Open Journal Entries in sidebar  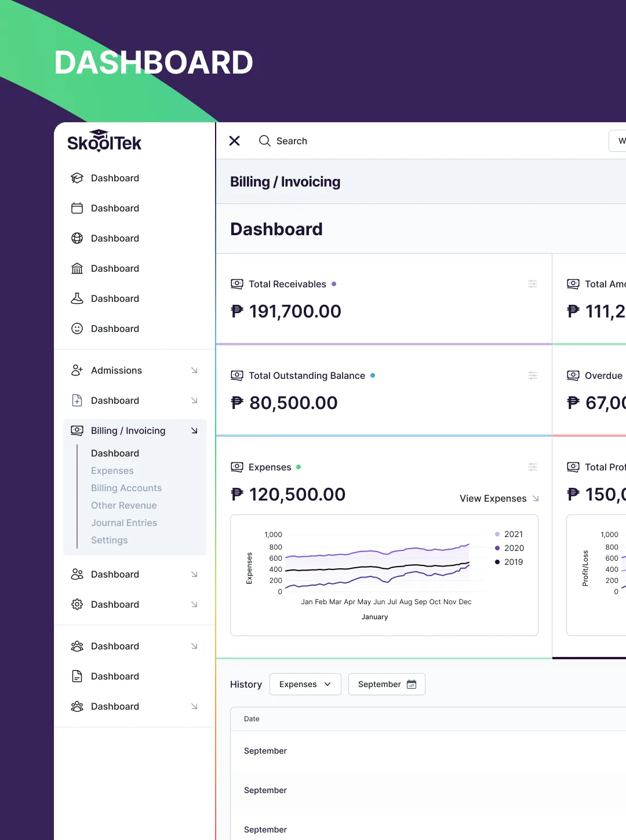(124, 523)
